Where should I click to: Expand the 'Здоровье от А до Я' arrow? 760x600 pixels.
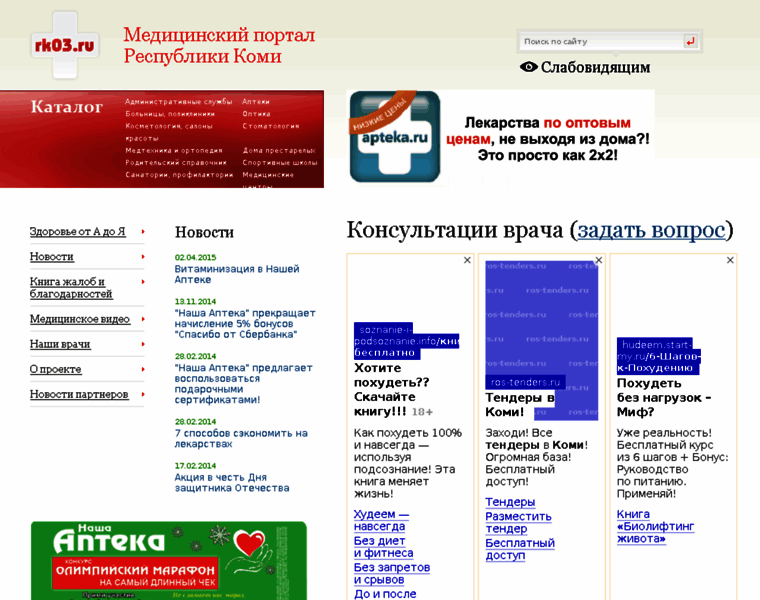pyautogui.click(x=143, y=231)
